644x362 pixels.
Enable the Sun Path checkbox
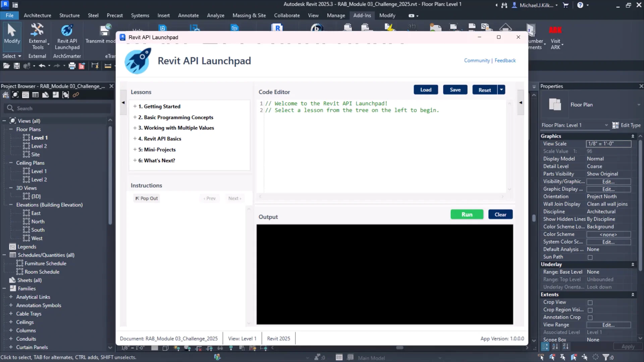point(590,257)
